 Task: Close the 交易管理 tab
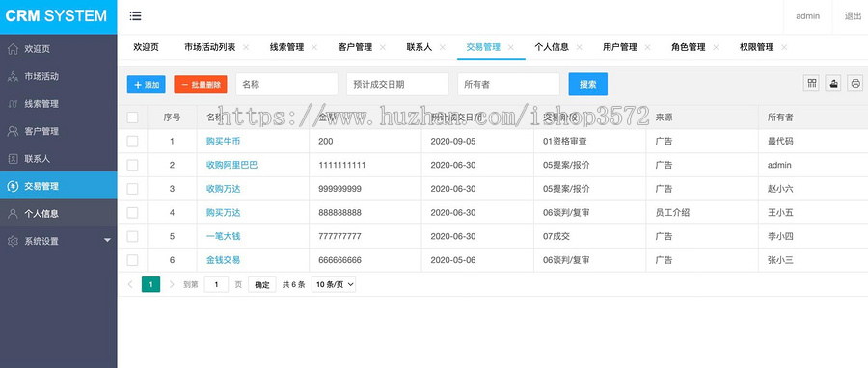[x=511, y=47]
